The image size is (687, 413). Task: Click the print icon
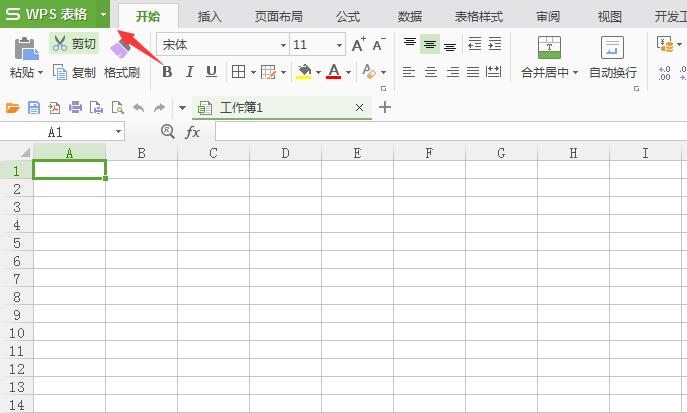pos(75,107)
